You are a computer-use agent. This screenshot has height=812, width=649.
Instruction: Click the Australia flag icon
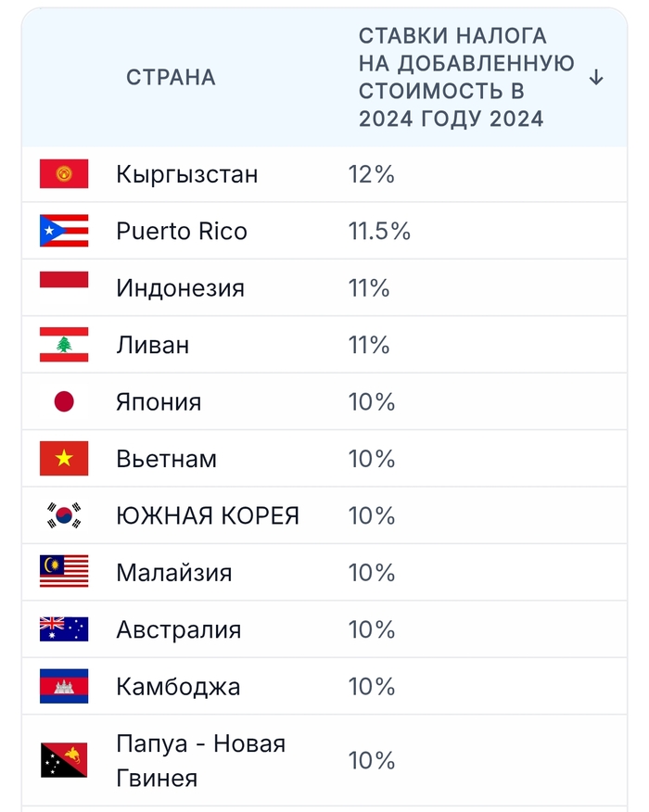coord(64,629)
